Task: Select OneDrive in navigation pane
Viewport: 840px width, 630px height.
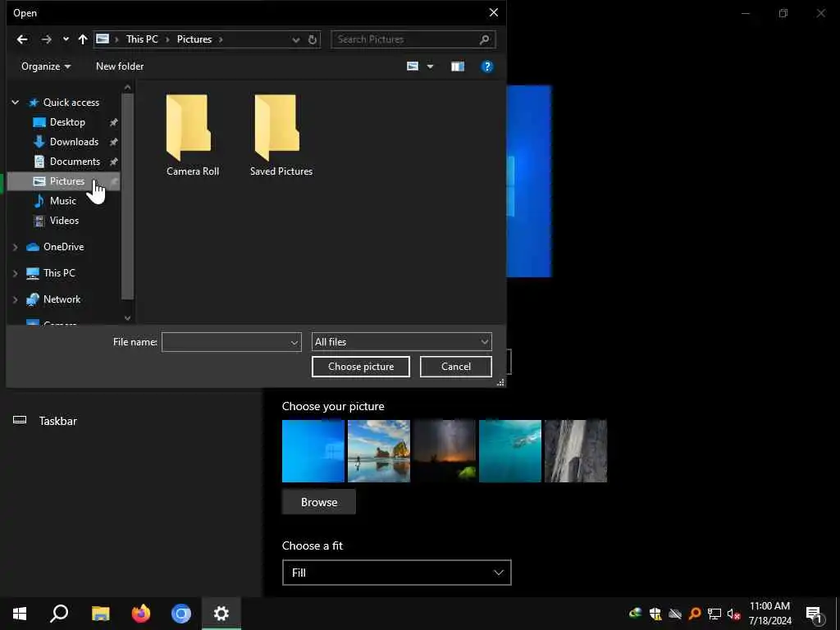Action: pyautogui.click(x=63, y=247)
